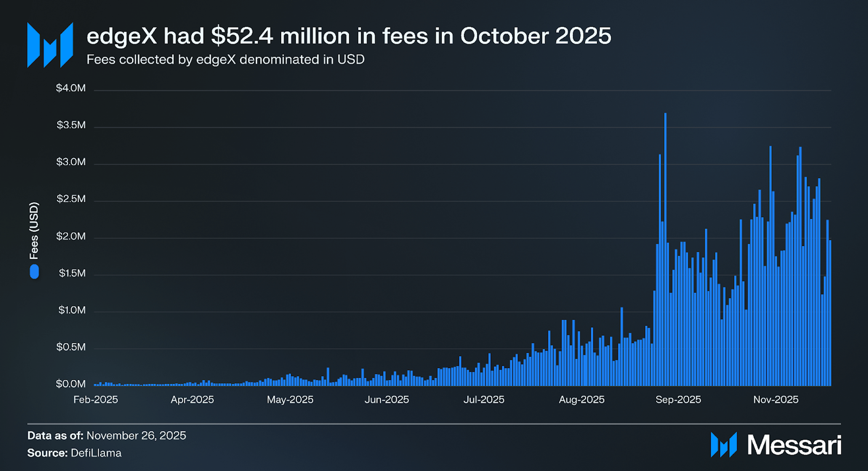Click the Apr-2025 x-axis label
The image size is (868, 471).
coord(192,400)
